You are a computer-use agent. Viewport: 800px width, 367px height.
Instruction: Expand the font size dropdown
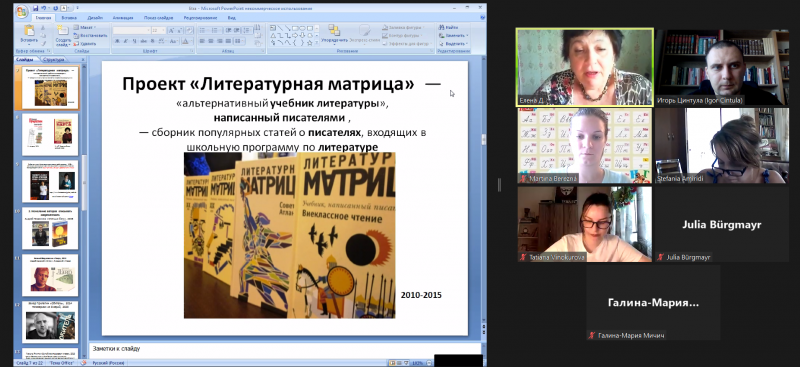(164, 31)
